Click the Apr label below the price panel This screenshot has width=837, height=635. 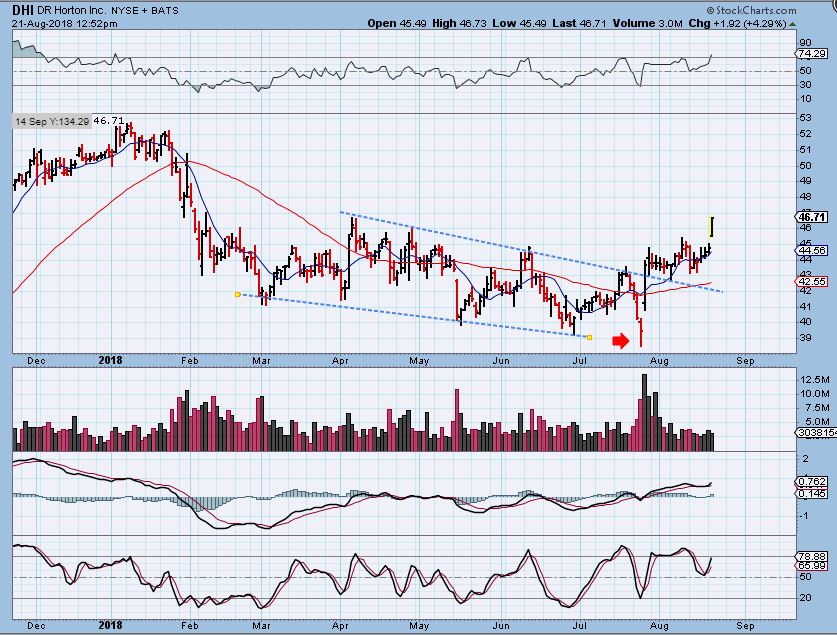click(x=340, y=361)
